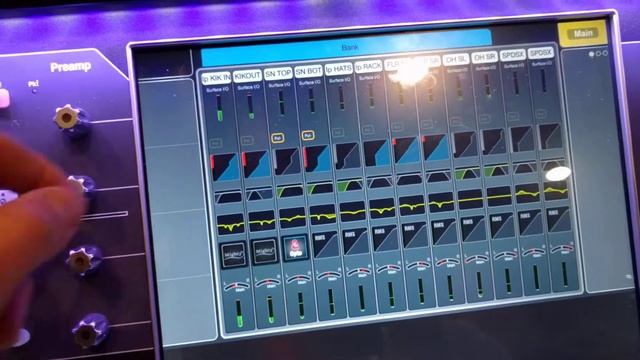Open the Mighty compressor on Ip KIK IN
Screen dimensions: 640x360
pyautogui.click(x=233, y=255)
